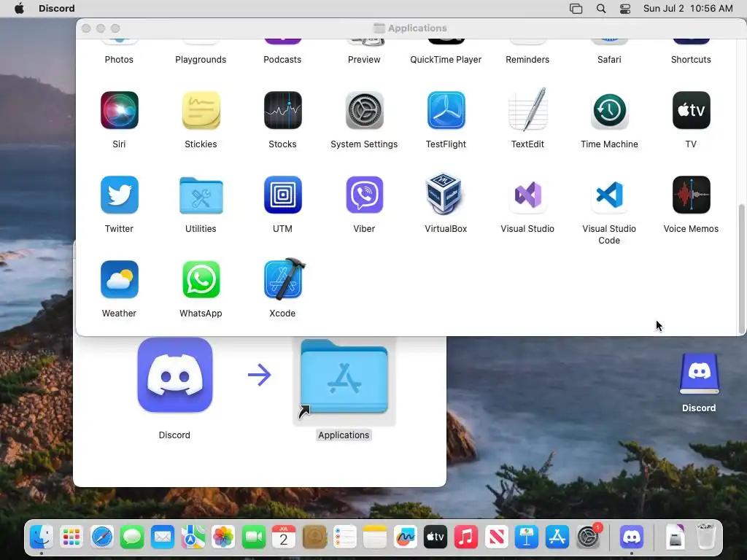747x560 pixels.
Task: Open System Settings from the Dock
Action: pyautogui.click(x=589, y=537)
